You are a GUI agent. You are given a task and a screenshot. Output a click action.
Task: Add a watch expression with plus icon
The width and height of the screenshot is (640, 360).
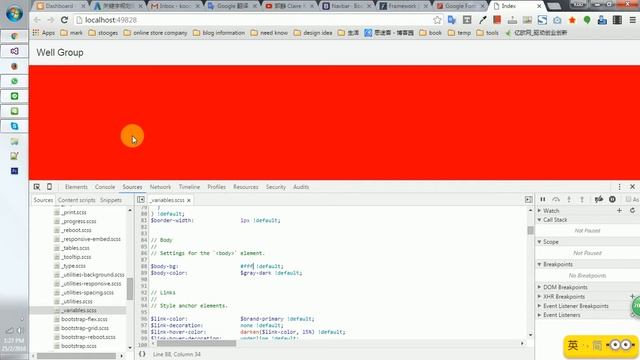619,210
